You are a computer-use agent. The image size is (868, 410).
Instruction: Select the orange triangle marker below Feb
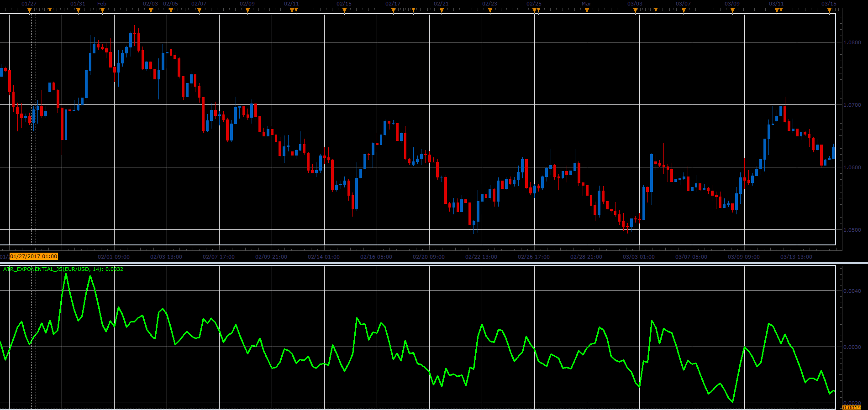point(102,10)
